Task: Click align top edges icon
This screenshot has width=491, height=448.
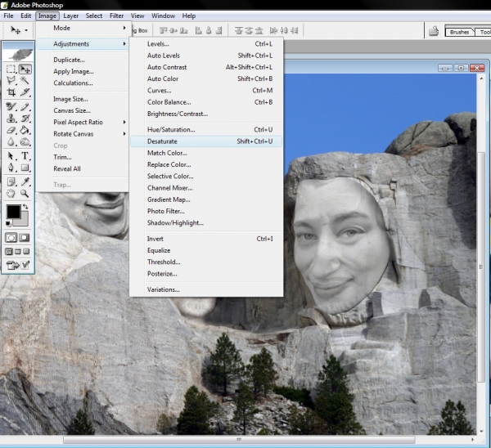Action: (163, 30)
